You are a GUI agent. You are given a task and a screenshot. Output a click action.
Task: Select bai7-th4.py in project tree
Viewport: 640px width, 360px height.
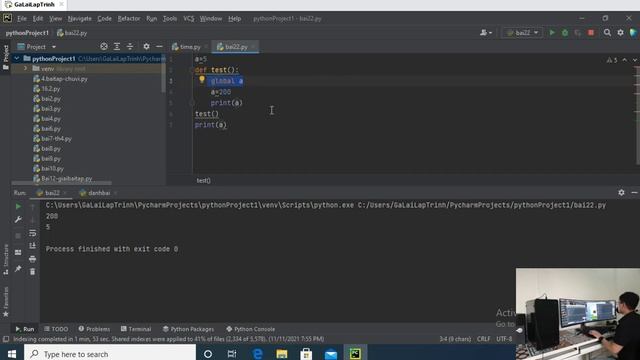[x=56, y=139]
